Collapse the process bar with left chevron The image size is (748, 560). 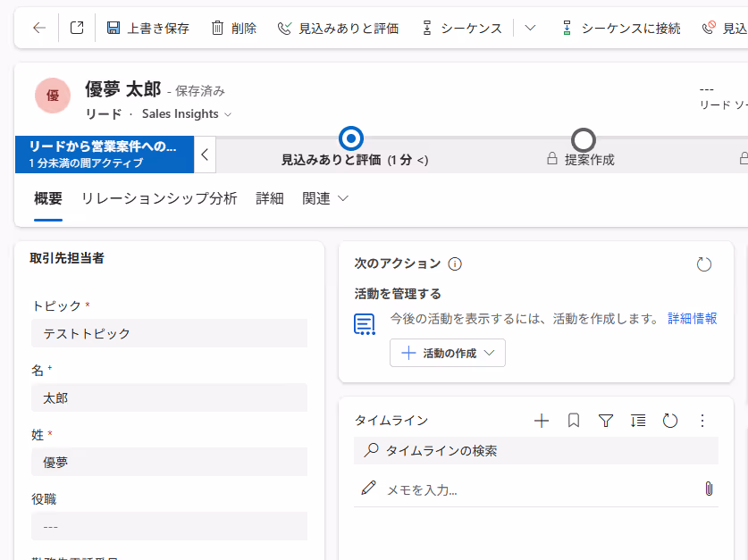tap(205, 155)
